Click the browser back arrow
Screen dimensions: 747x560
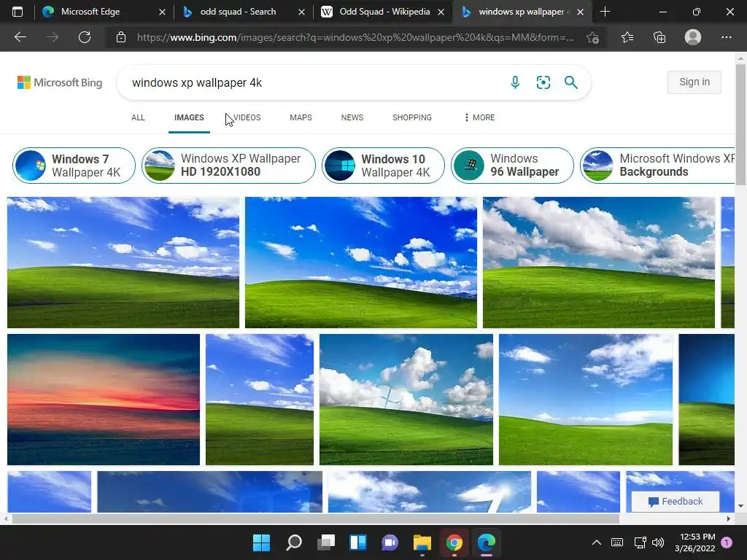pos(20,37)
